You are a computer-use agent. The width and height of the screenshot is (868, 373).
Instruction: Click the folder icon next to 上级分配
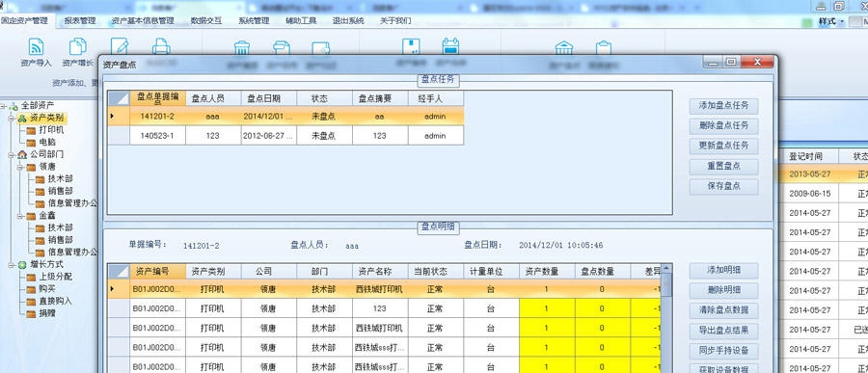pyautogui.click(x=31, y=277)
